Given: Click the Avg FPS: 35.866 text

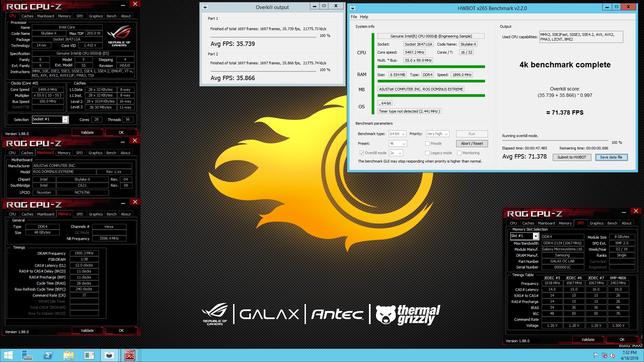Looking at the screenshot, I should tap(232, 78).
